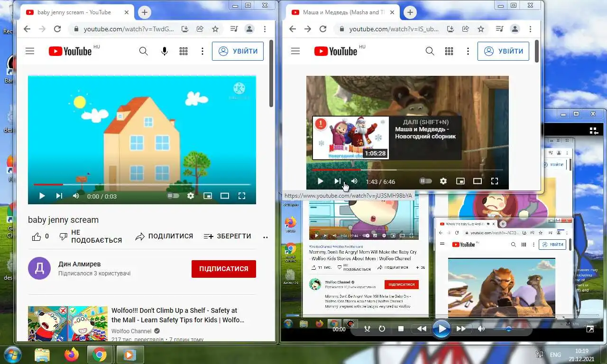Mute the baby jenny scream player volume
The width and height of the screenshot is (607, 364).
pos(76,196)
